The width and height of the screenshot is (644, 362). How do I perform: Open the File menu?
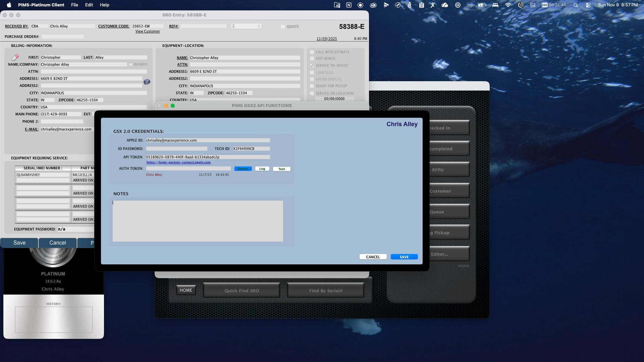tap(74, 5)
